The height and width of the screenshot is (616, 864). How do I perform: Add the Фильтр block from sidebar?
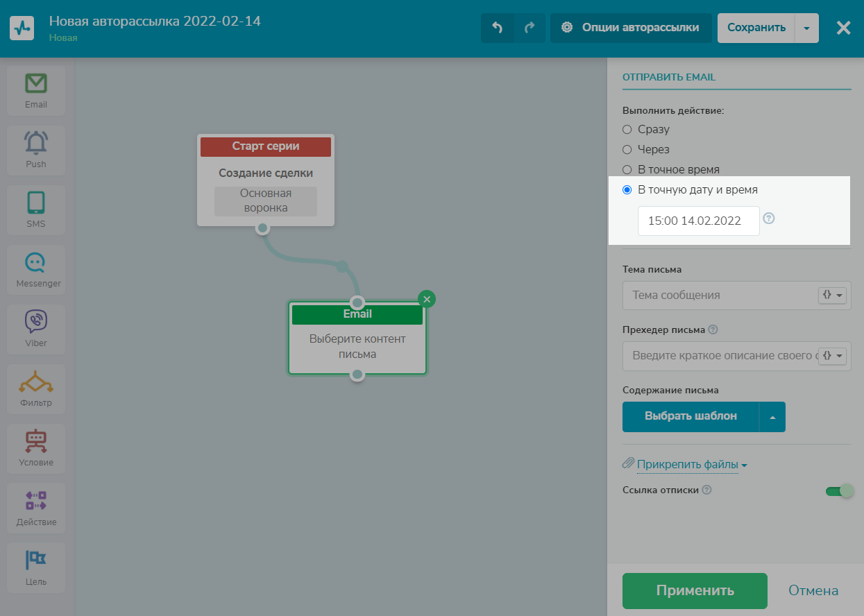[x=36, y=383]
